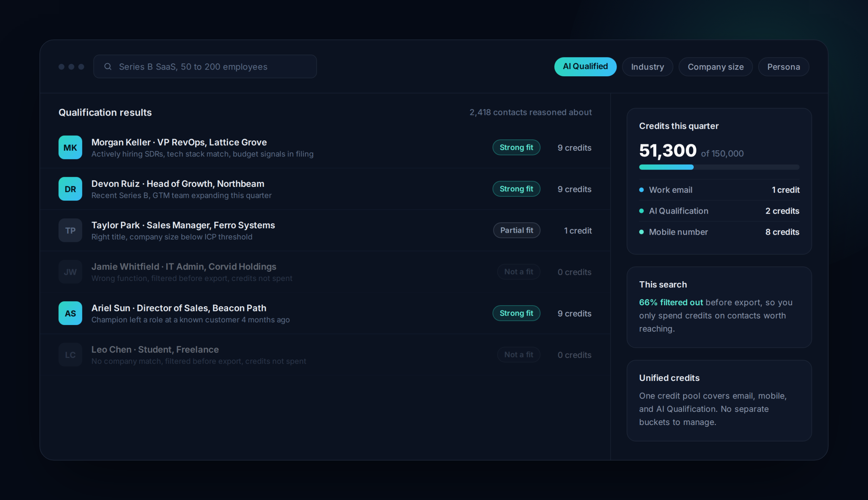Click the Mobile number bullet dot
The image size is (868, 500).
(x=642, y=232)
